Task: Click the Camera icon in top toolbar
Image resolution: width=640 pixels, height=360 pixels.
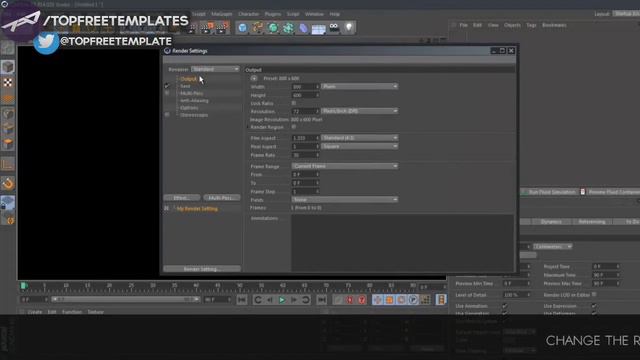Action: pos(334,28)
